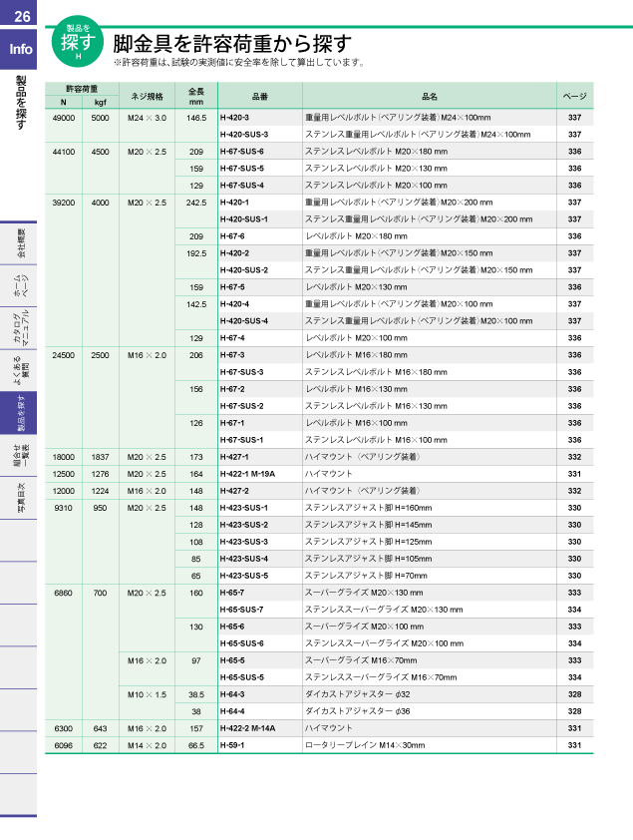Select part number H-67-SUS-6
Image resolution: width=633 pixels, height=840 pixels.
241,152
